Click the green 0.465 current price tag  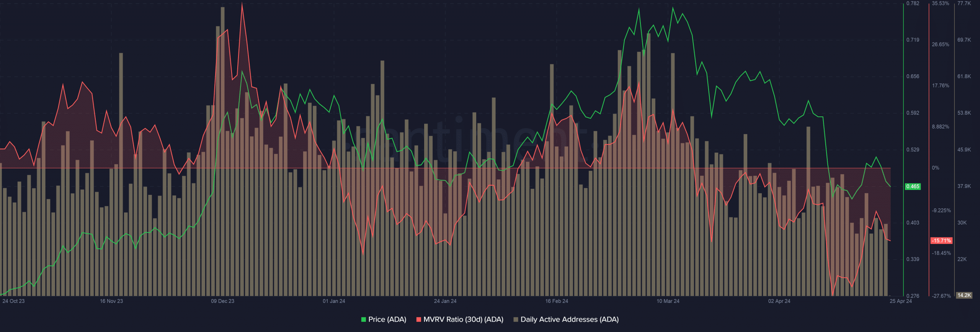[x=913, y=186]
